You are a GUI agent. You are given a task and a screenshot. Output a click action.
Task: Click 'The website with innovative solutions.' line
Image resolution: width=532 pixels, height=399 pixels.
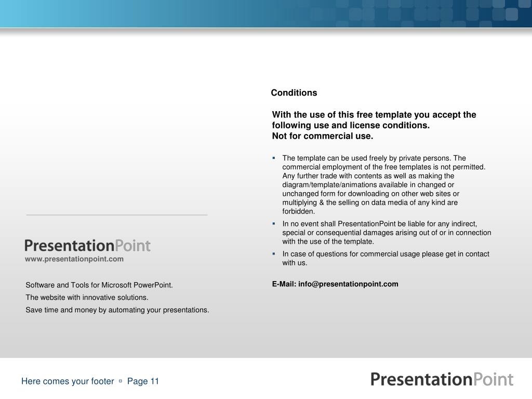(87, 297)
